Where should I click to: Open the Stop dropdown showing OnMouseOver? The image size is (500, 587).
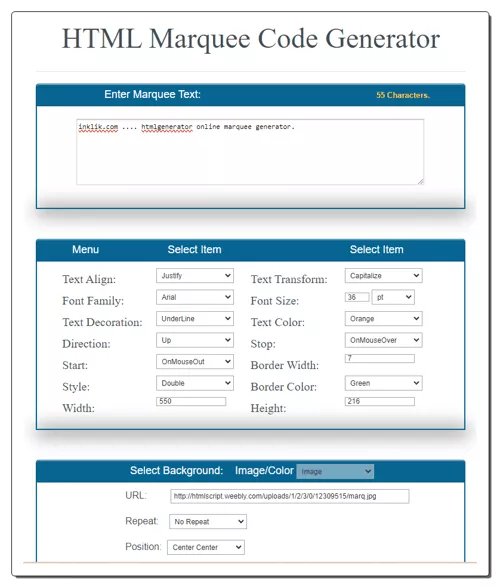coord(384,340)
